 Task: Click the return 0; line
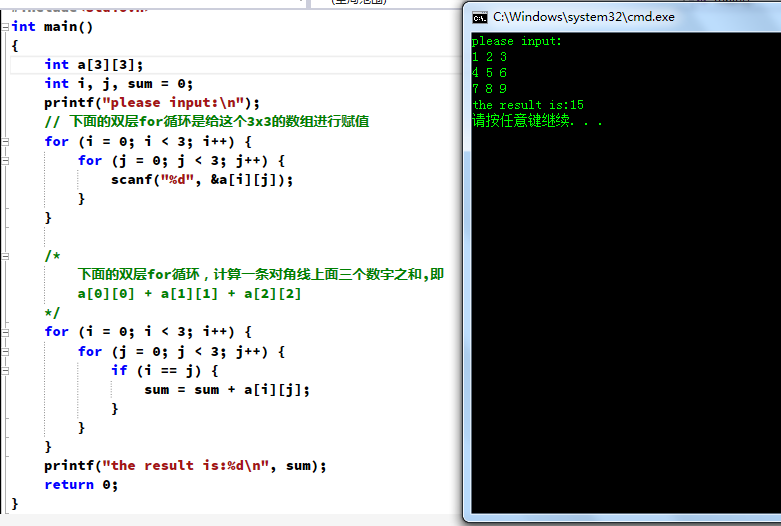point(81,485)
